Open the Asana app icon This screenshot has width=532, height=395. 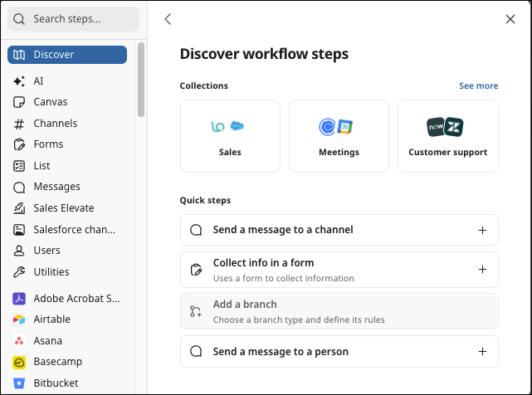[x=19, y=341]
